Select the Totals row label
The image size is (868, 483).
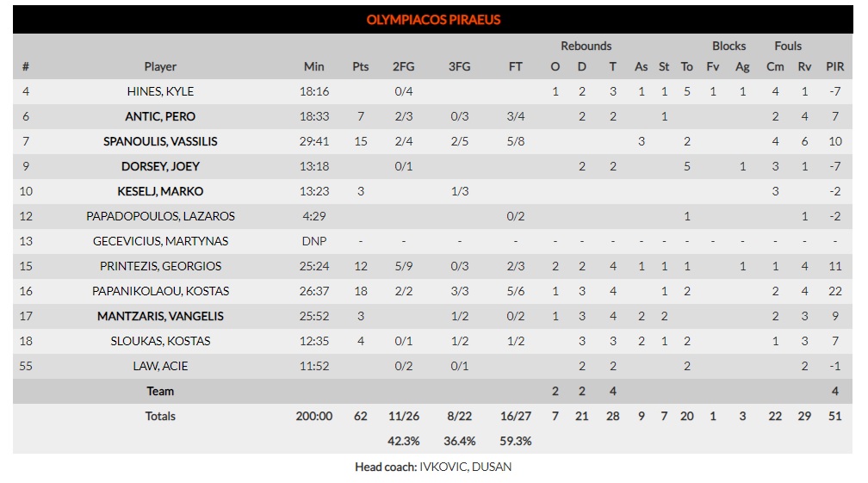(160, 416)
